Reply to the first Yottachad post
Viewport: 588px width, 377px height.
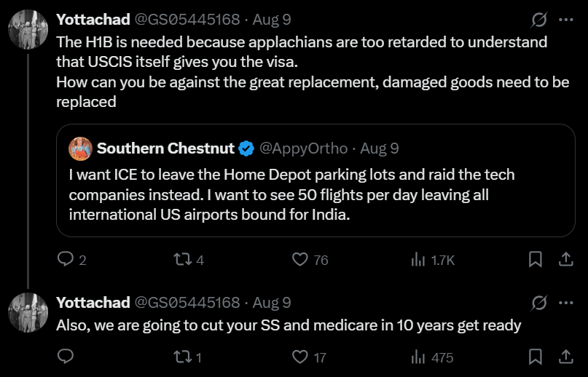[x=66, y=259]
